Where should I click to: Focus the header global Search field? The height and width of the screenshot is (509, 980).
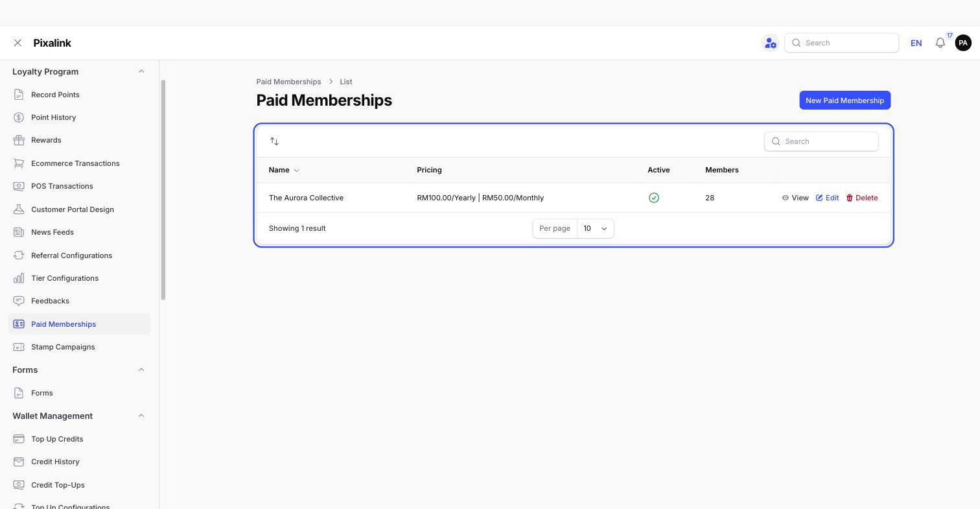pos(841,43)
